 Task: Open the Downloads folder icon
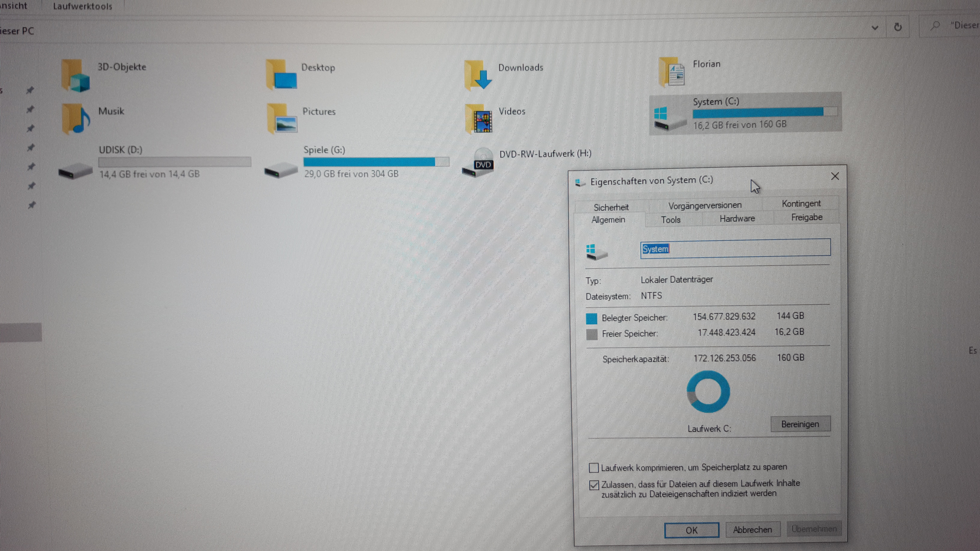tap(478, 75)
